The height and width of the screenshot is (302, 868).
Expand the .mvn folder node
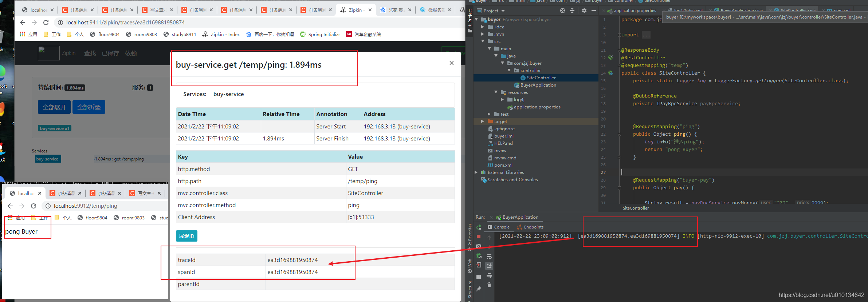pyautogui.click(x=483, y=34)
